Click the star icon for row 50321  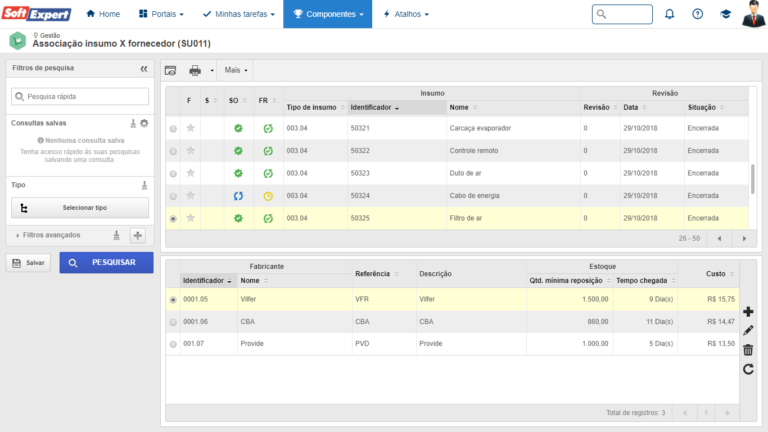[190, 129]
